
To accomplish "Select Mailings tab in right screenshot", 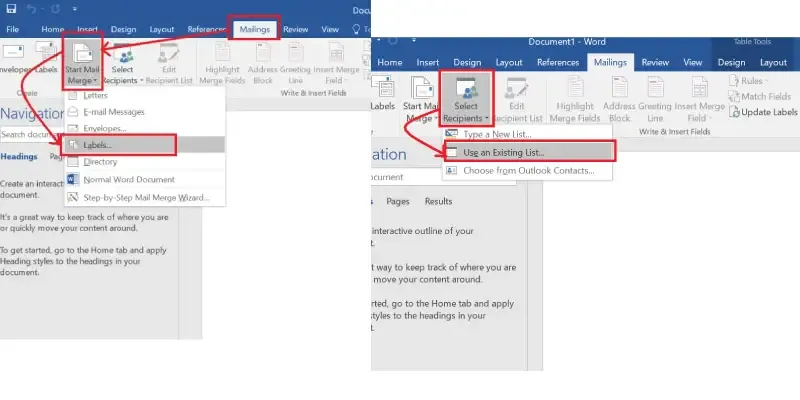I will (x=610, y=62).
